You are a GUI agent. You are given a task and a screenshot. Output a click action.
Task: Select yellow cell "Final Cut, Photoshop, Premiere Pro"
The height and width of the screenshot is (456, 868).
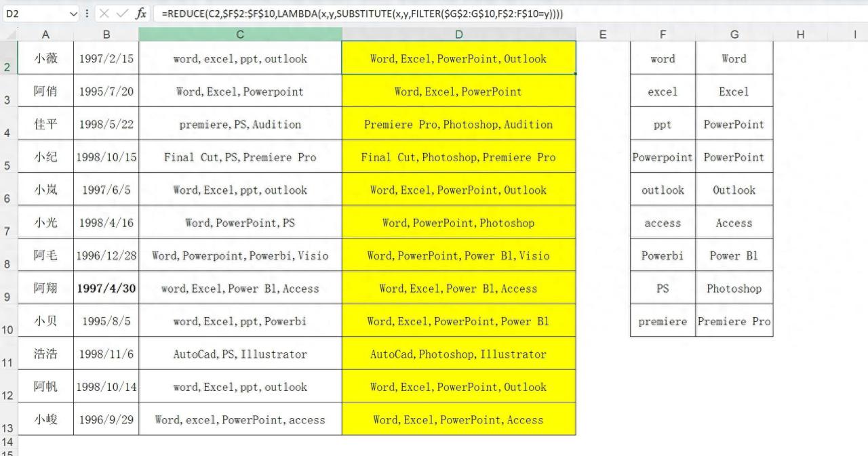[x=459, y=157]
